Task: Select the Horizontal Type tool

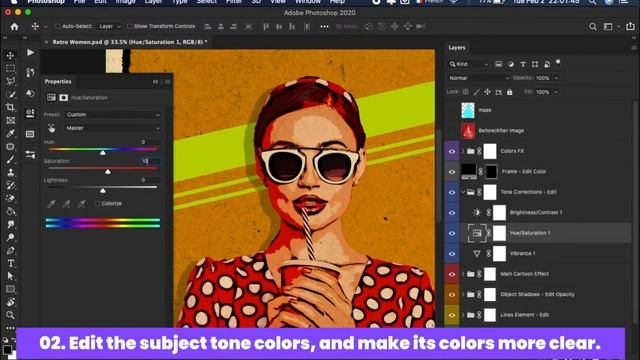Action: pyautogui.click(x=11, y=263)
